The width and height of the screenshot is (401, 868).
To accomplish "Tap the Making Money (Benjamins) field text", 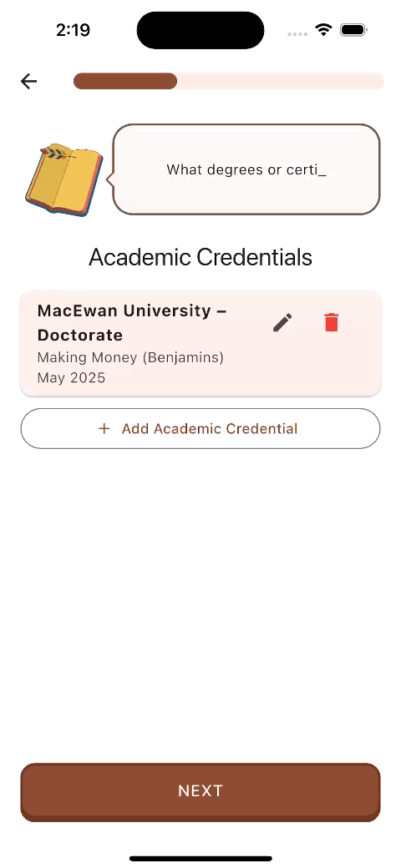I will [x=130, y=357].
